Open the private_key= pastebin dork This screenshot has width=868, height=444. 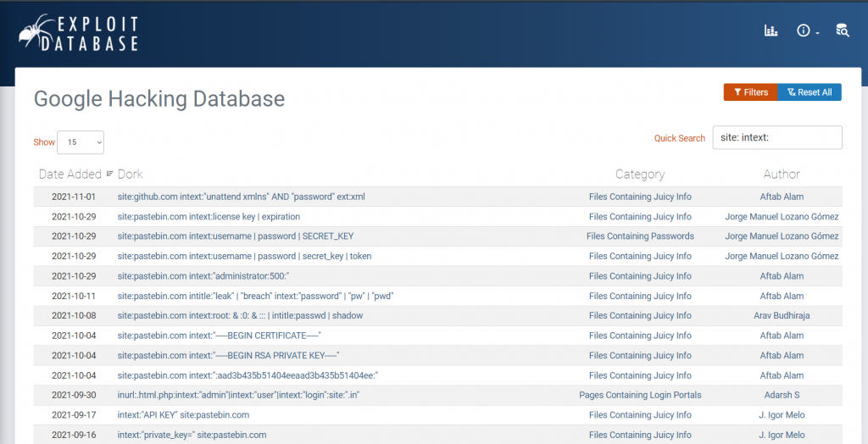click(x=192, y=435)
